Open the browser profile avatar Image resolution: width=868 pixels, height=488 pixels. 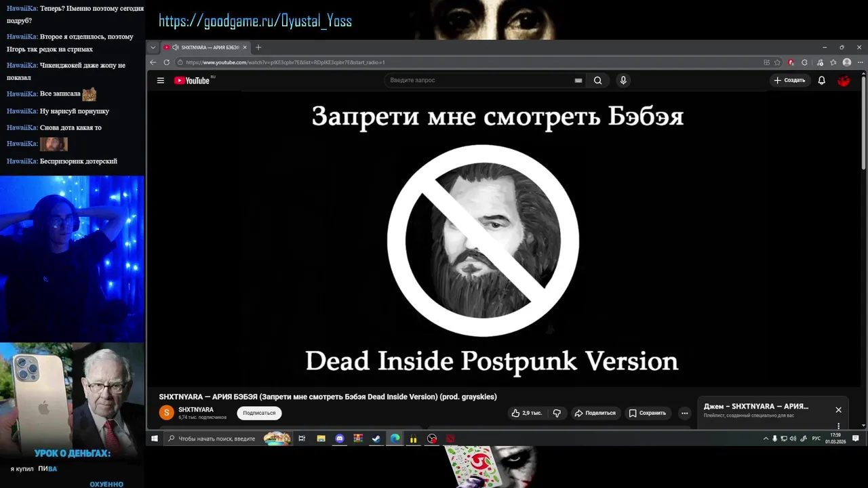[x=847, y=62]
